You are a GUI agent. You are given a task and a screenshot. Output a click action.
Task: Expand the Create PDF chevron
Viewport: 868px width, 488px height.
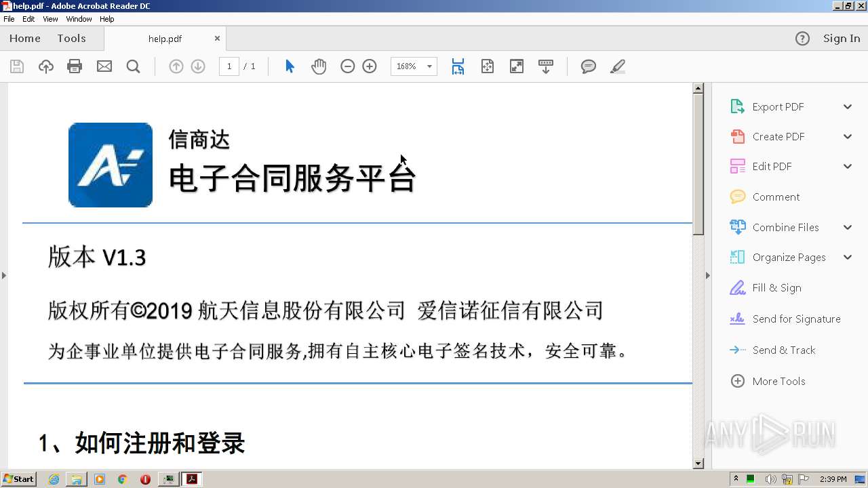point(848,136)
